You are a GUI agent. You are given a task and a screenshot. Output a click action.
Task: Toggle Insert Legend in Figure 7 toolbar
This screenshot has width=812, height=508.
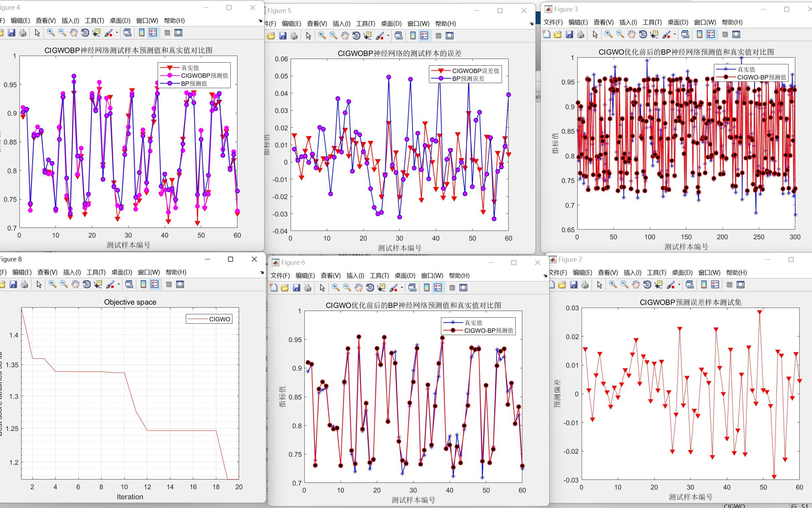click(715, 285)
